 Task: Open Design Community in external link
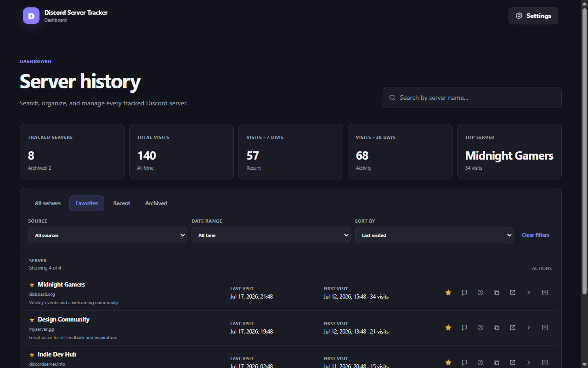coord(513,328)
